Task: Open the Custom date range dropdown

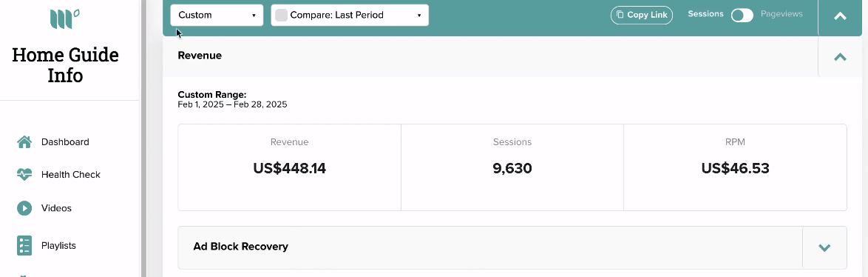Action: click(x=217, y=15)
